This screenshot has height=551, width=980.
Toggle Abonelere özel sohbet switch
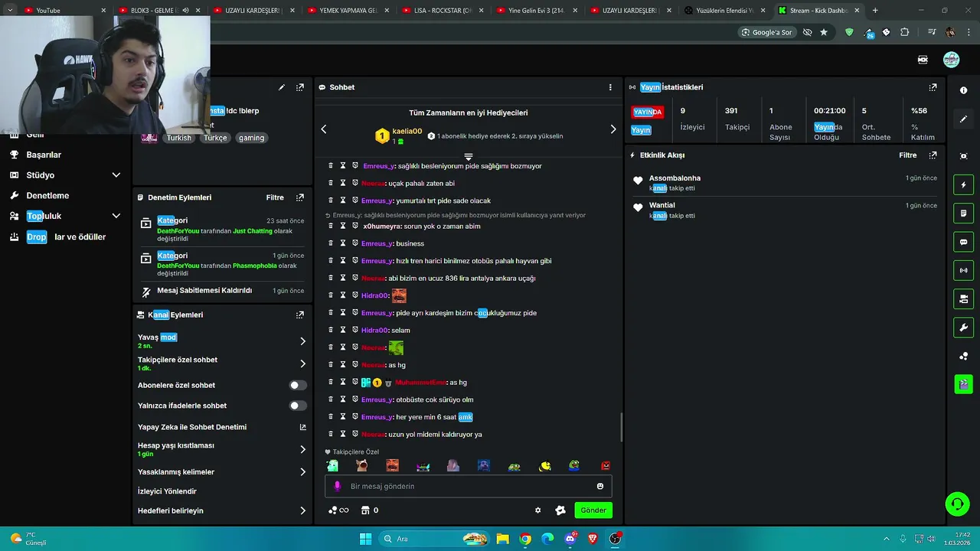click(298, 385)
